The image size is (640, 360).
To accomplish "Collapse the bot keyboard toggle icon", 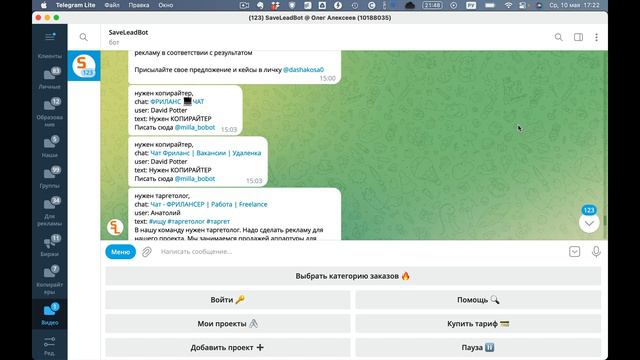I will (574, 251).
